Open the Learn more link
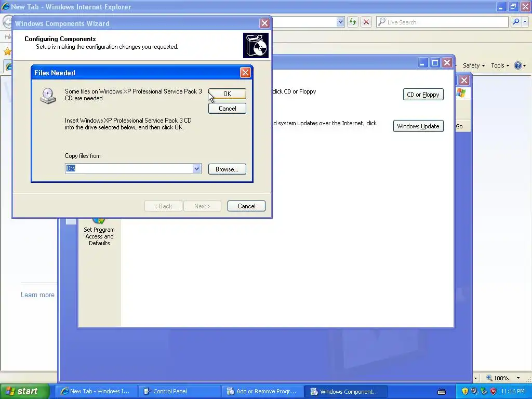The height and width of the screenshot is (399, 532). pyautogui.click(x=37, y=295)
